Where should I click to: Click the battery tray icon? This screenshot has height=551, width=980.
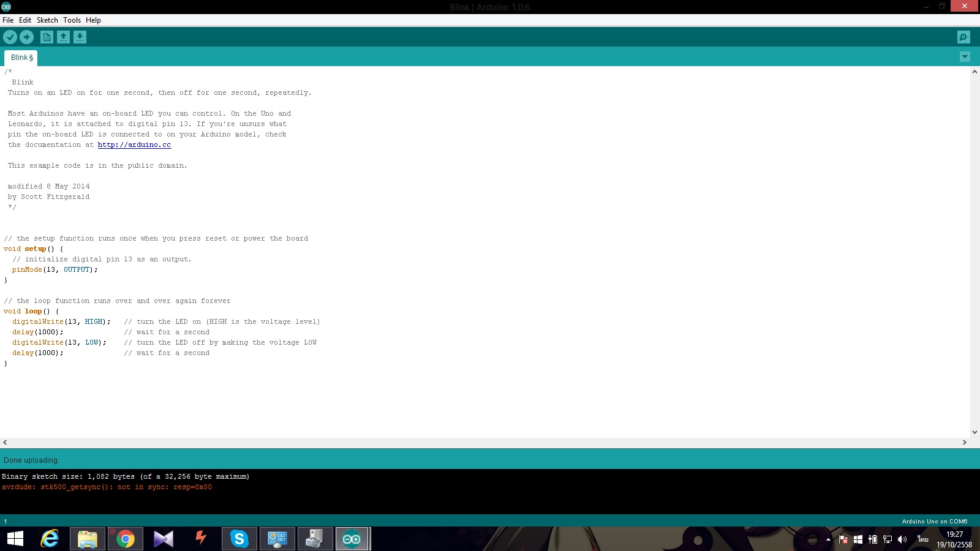(x=873, y=539)
